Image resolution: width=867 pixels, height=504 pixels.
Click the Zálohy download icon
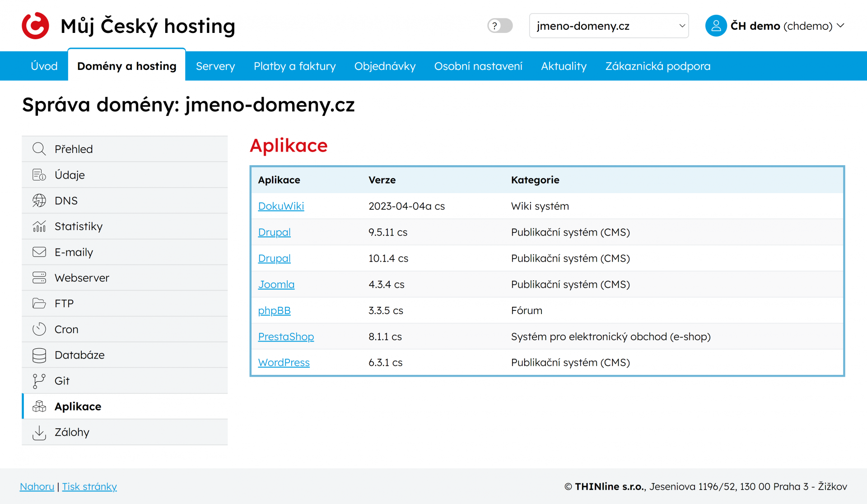click(39, 432)
